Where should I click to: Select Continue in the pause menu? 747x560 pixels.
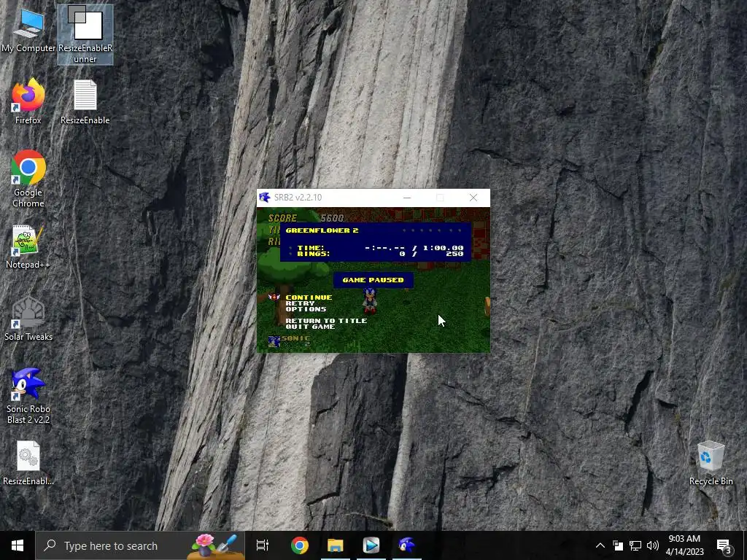(x=309, y=297)
